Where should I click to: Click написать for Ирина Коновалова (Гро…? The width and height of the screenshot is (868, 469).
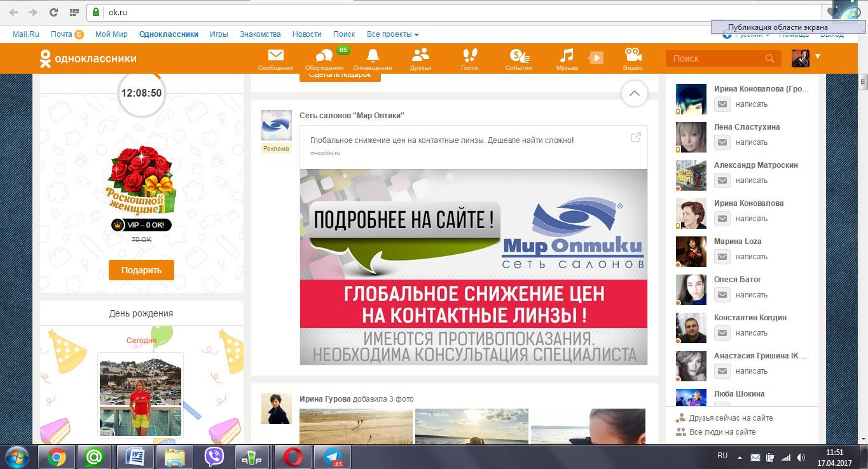[x=752, y=104]
